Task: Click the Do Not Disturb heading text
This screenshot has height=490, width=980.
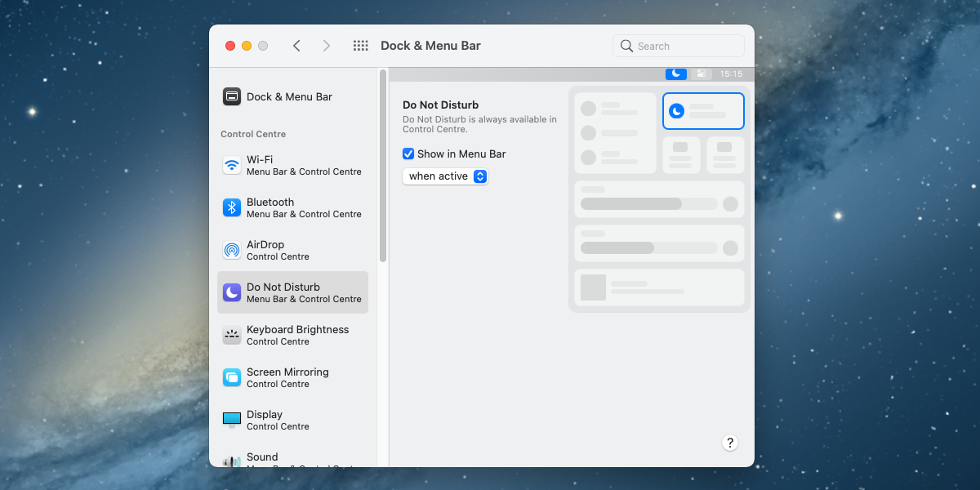Action: pos(441,105)
